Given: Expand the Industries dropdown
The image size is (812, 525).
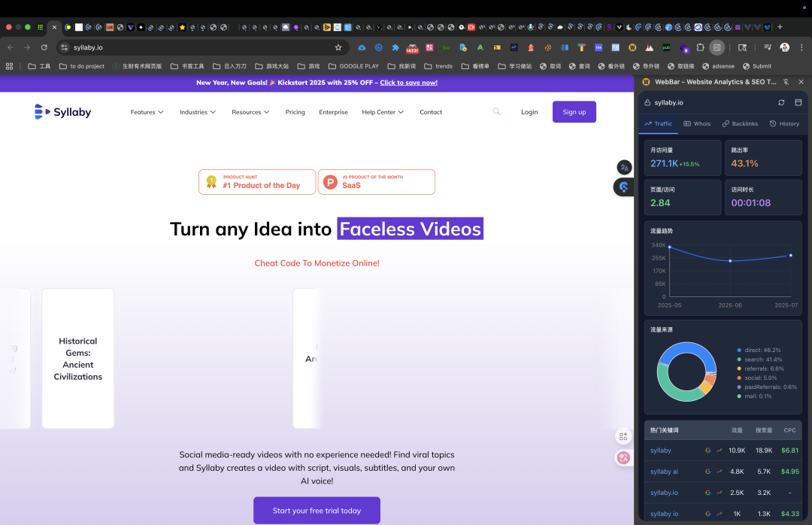Looking at the screenshot, I should 198,112.
